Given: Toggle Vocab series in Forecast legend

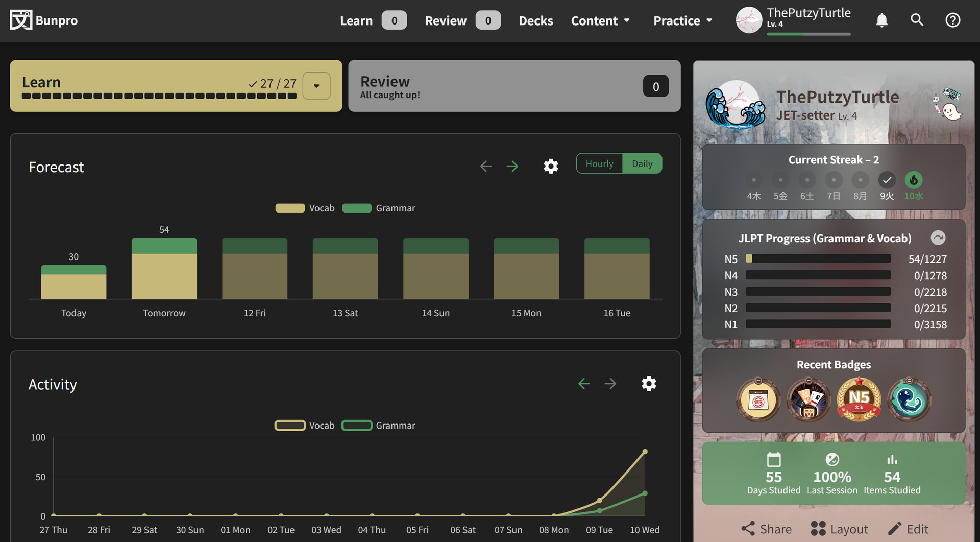Looking at the screenshot, I should [x=305, y=208].
